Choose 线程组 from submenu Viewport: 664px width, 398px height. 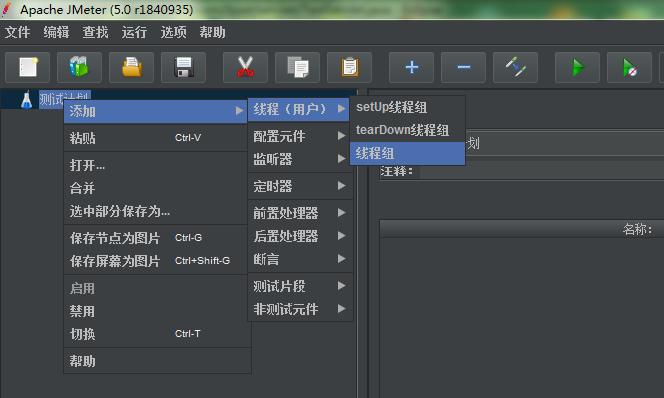[407, 153]
